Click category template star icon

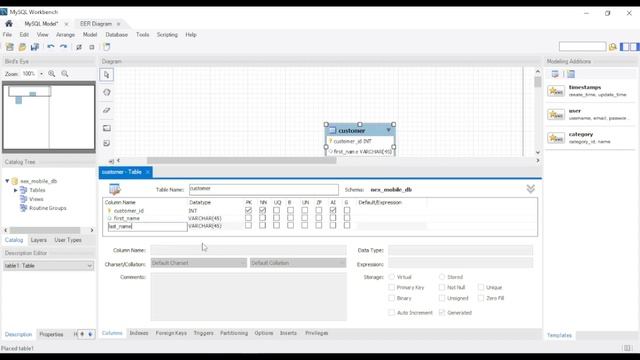point(556,138)
